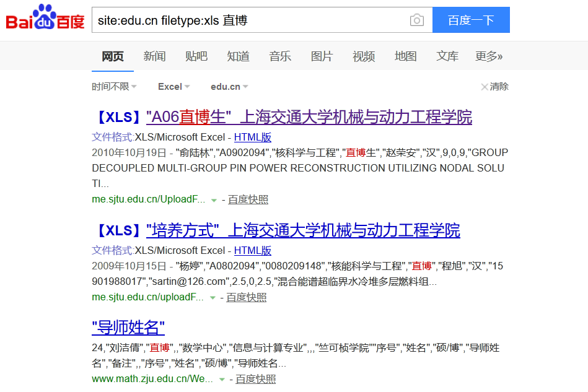Expand the 更多» menu
The width and height of the screenshot is (588, 392).
pyautogui.click(x=489, y=56)
